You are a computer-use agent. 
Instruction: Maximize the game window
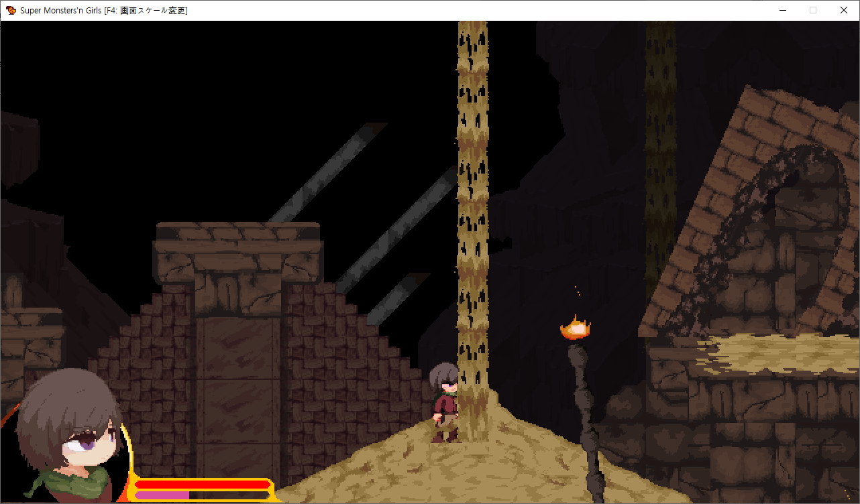pyautogui.click(x=813, y=10)
